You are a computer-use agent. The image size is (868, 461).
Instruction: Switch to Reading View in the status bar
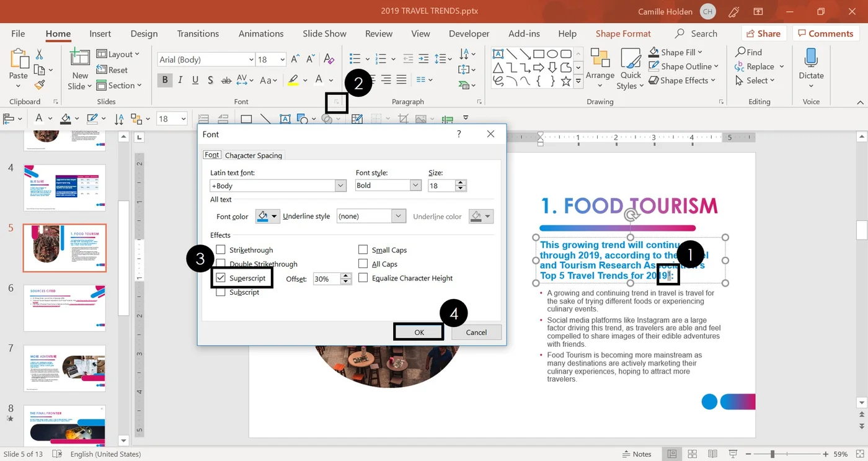713,454
